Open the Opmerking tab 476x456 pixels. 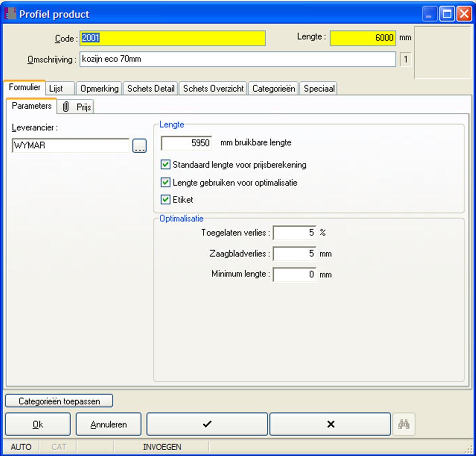pos(99,89)
